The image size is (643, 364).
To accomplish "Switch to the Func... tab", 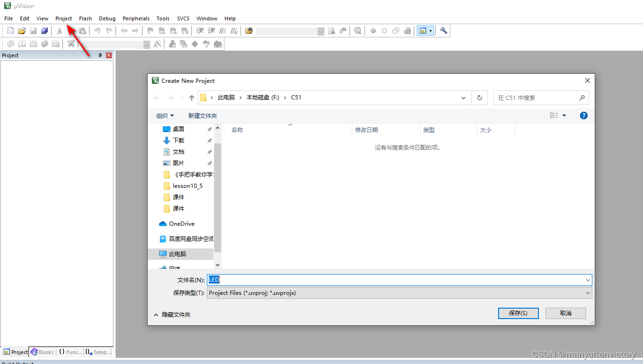I will coord(70,352).
